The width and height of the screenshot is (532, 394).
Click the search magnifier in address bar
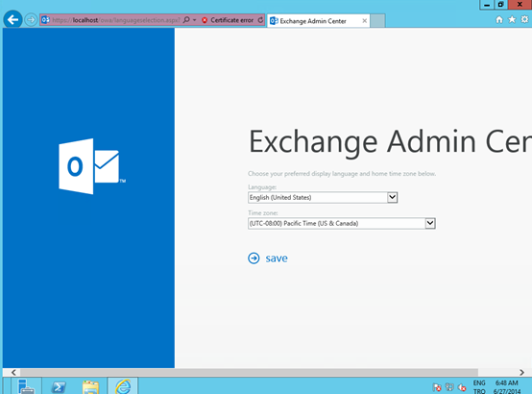[x=186, y=19]
